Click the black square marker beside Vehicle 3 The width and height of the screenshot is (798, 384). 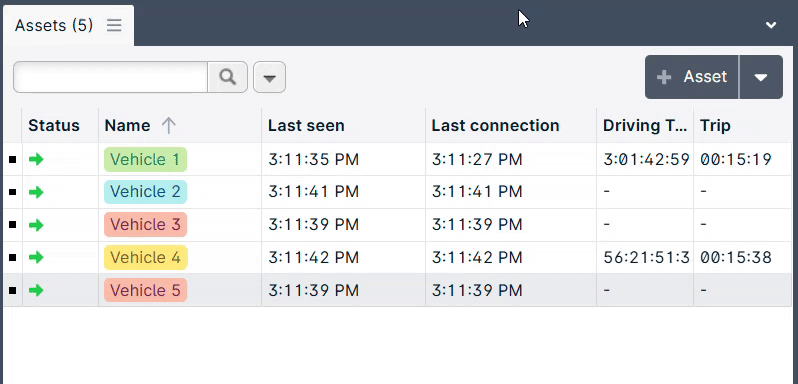[x=13, y=225]
